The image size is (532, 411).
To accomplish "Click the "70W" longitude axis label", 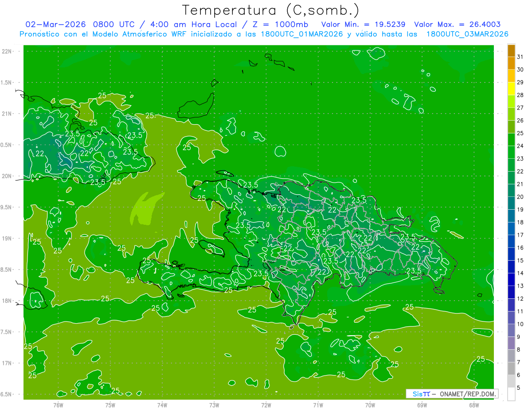I will (x=370, y=405).
